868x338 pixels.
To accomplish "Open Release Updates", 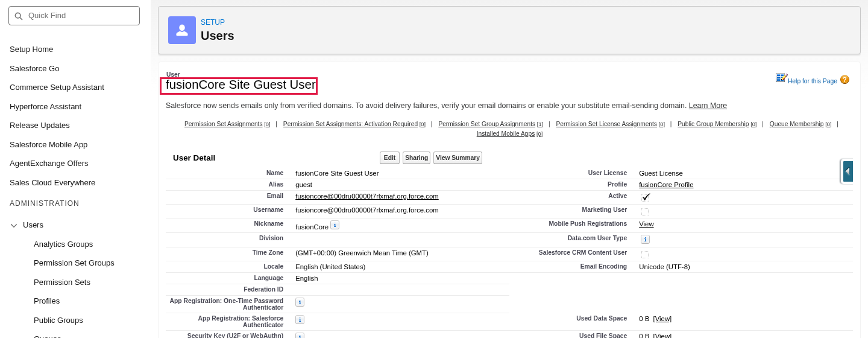I will pyautogui.click(x=40, y=126).
